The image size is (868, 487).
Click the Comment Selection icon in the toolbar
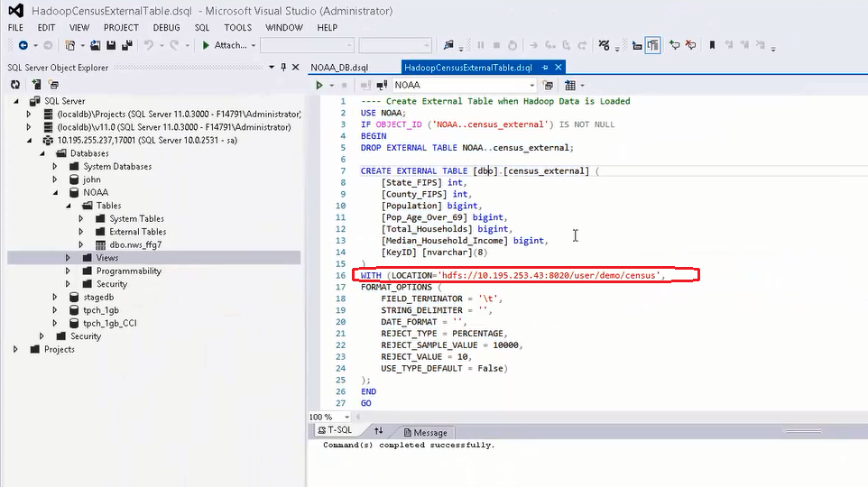coord(674,45)
